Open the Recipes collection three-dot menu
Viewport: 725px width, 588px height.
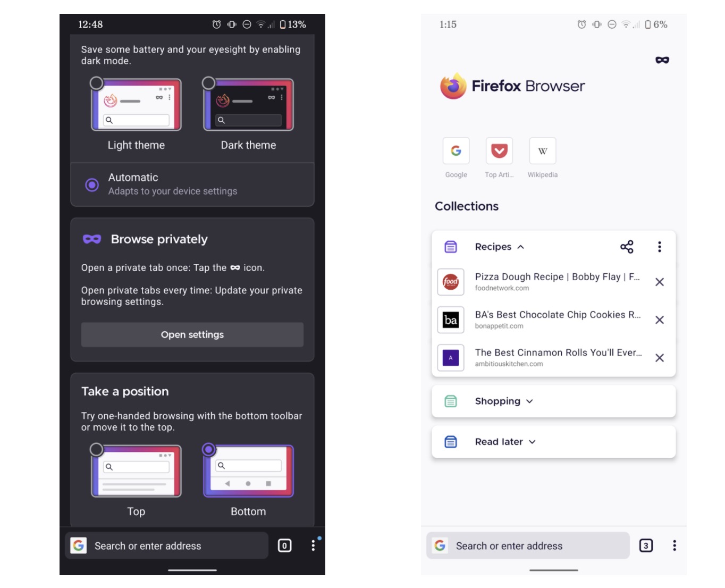click(x=659, y=247)
